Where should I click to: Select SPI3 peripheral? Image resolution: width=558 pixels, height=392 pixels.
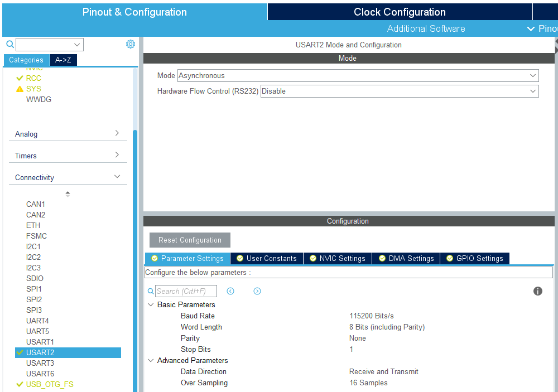click(34, 310)
